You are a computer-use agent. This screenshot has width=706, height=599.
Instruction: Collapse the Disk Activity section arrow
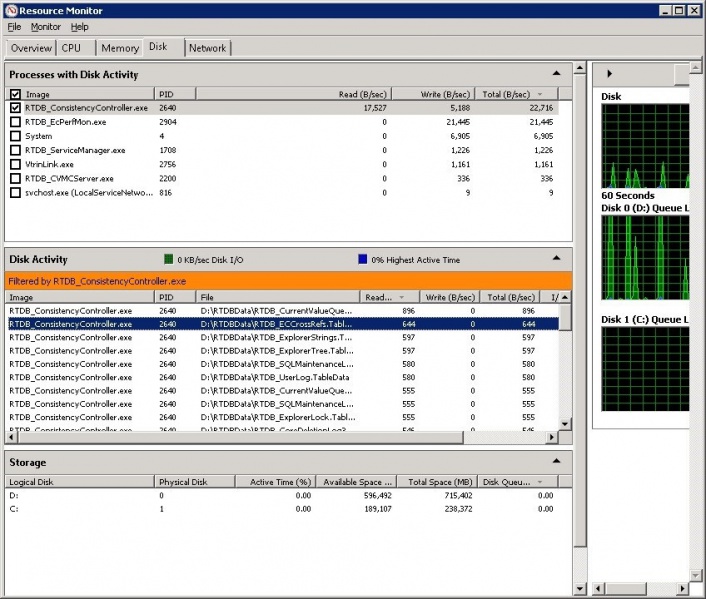[556, 259]
